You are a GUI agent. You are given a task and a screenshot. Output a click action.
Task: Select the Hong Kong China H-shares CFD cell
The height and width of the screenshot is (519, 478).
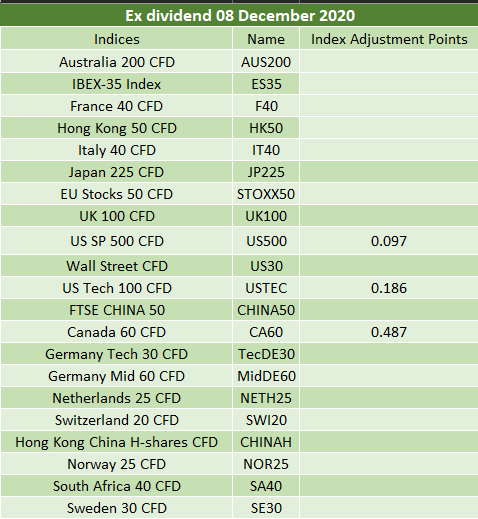[x=117, y=442]
